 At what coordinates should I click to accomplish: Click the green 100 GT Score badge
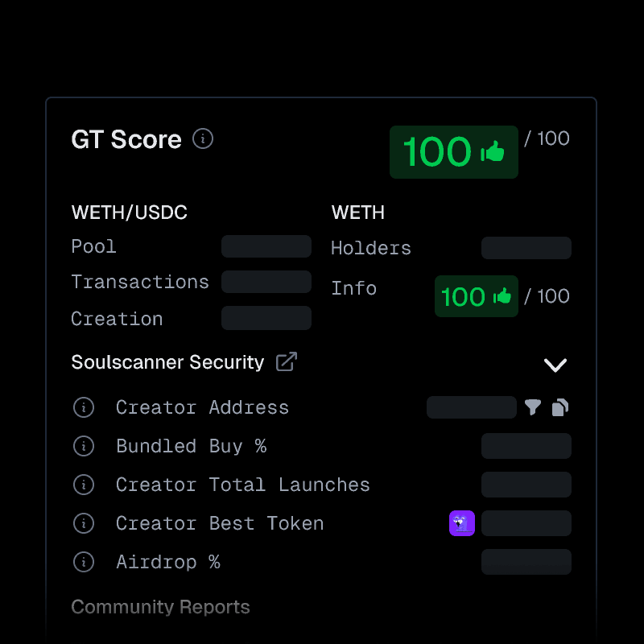click(454, 151)
